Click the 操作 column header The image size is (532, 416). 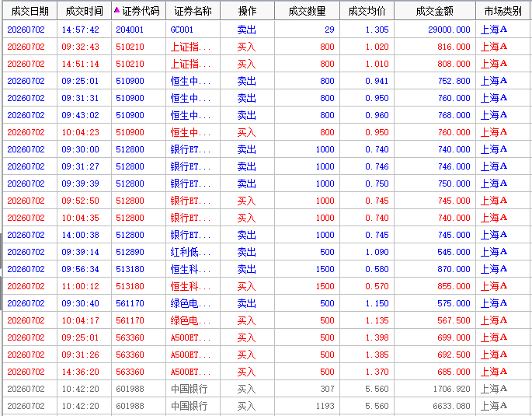tap(247, 11)
